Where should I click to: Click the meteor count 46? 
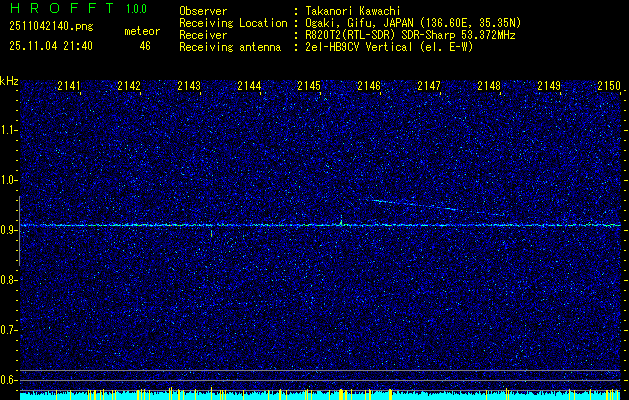click(x=145, y=46)
